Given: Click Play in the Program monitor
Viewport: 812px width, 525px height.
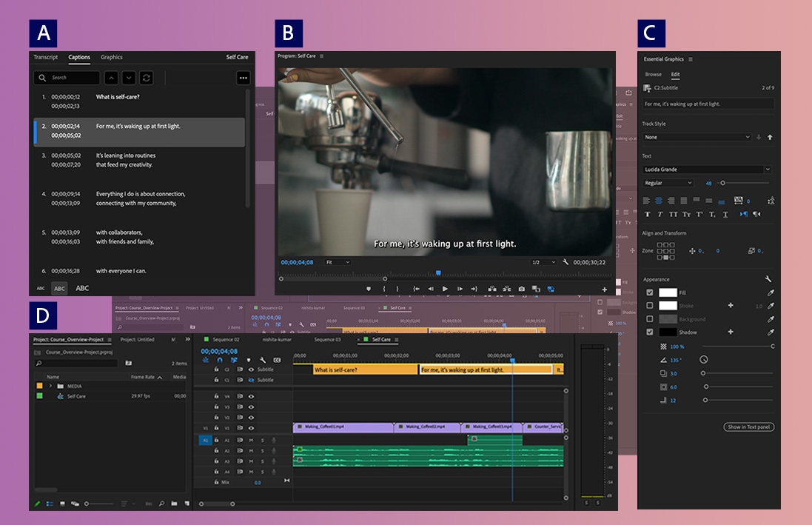Looking at the screenshot, I should coord(445,289).
